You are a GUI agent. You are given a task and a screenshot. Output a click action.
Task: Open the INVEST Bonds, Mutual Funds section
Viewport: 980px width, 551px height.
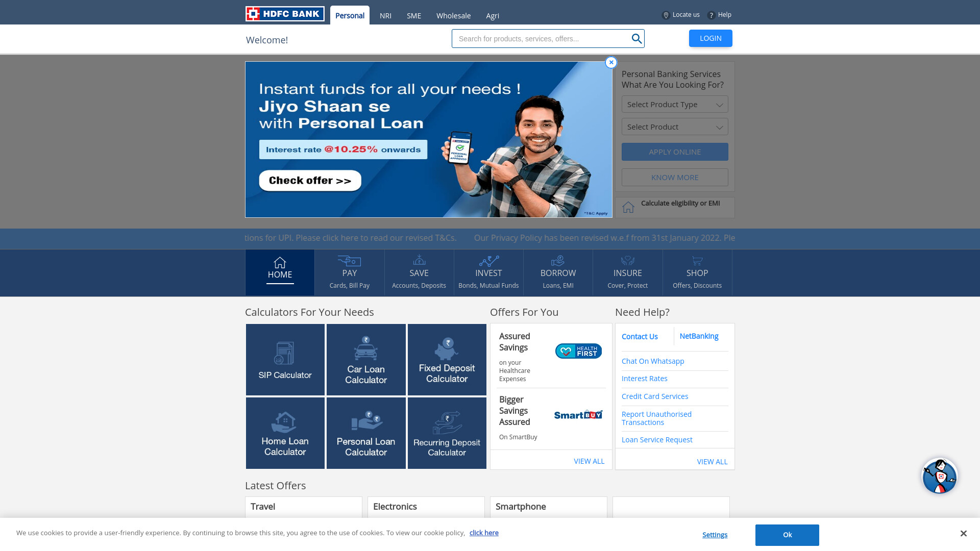coord(488,273)
